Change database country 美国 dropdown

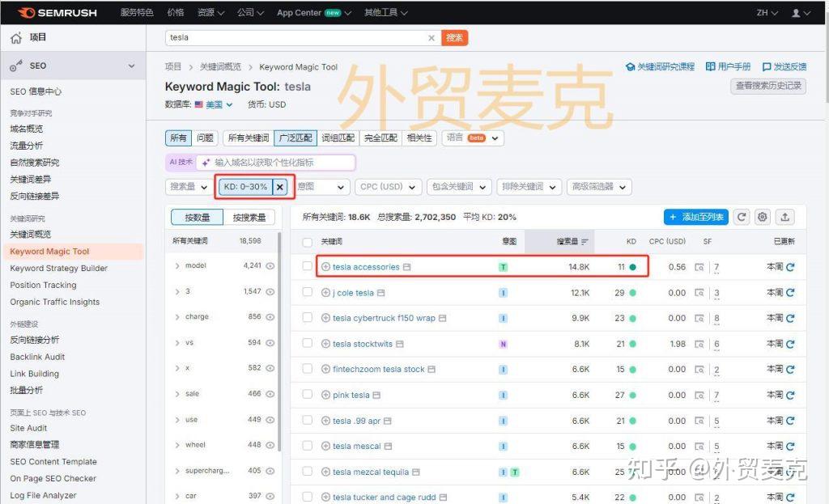pyautogui.click(x=214, y=104)
